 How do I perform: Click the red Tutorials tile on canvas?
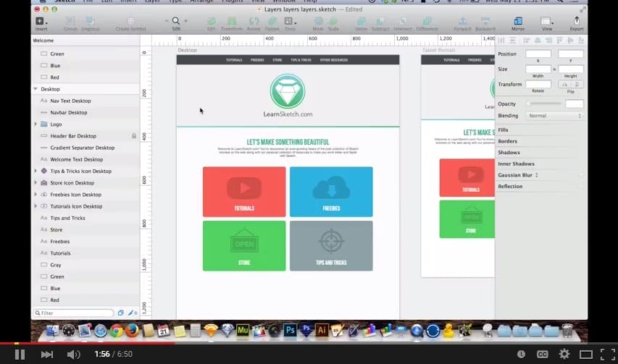[244, 192]
